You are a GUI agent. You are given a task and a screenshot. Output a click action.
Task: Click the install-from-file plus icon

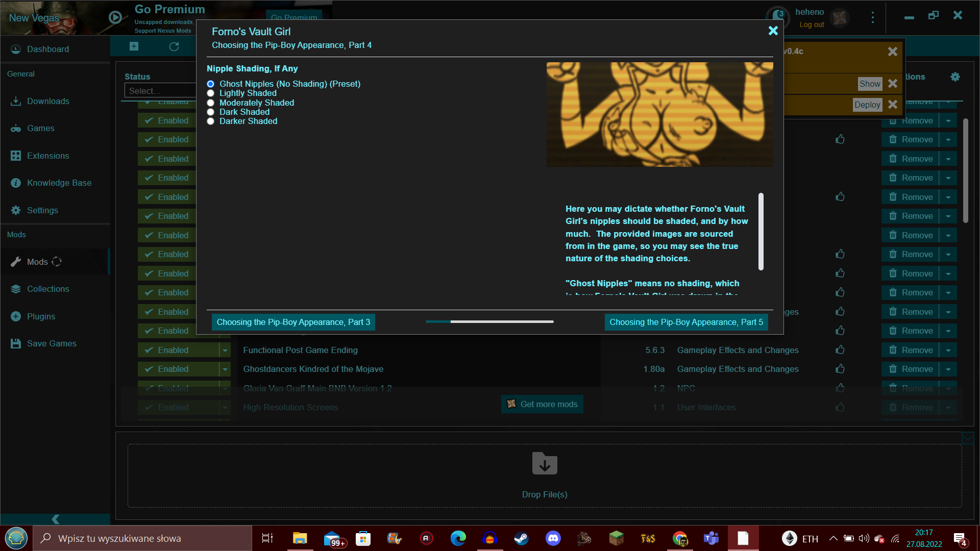pyautogui.click(x=134, y=46)
